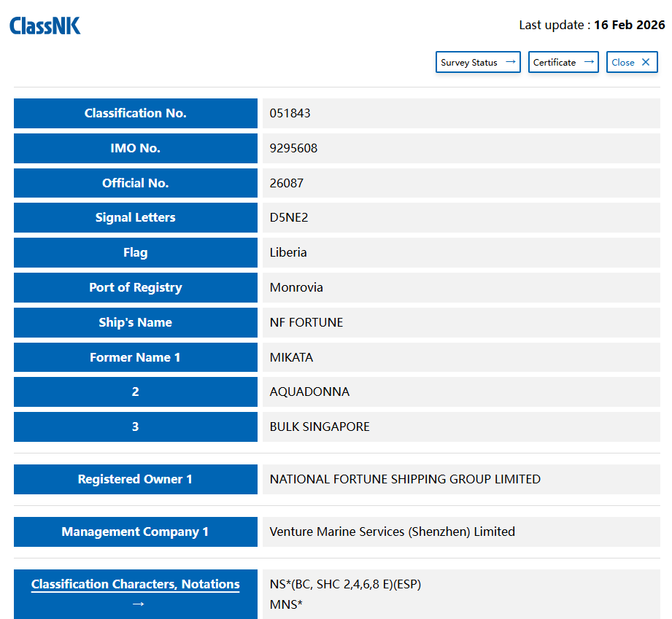Click the registered owner National Fortune Shipping Group

[405, 479]
